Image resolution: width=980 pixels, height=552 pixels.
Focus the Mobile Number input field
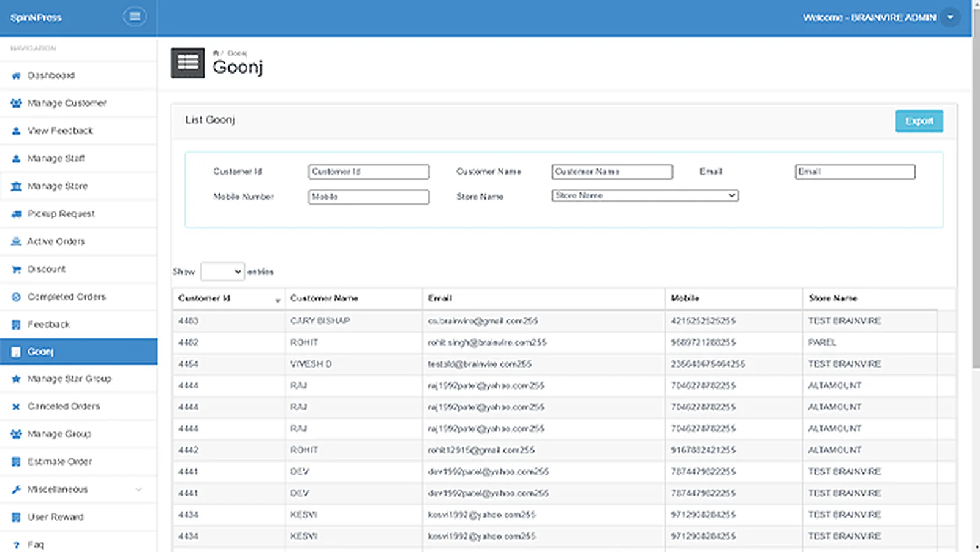[369, 197]
